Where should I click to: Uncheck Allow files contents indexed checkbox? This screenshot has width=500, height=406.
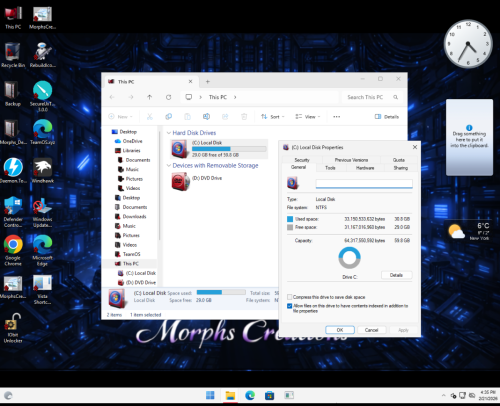[x=290, y=306]
